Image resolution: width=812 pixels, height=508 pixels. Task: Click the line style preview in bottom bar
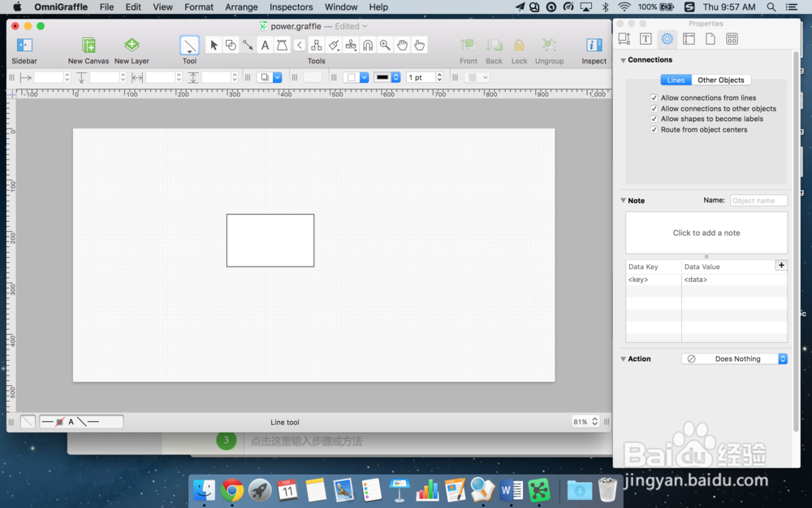click(x=81, y=421)
